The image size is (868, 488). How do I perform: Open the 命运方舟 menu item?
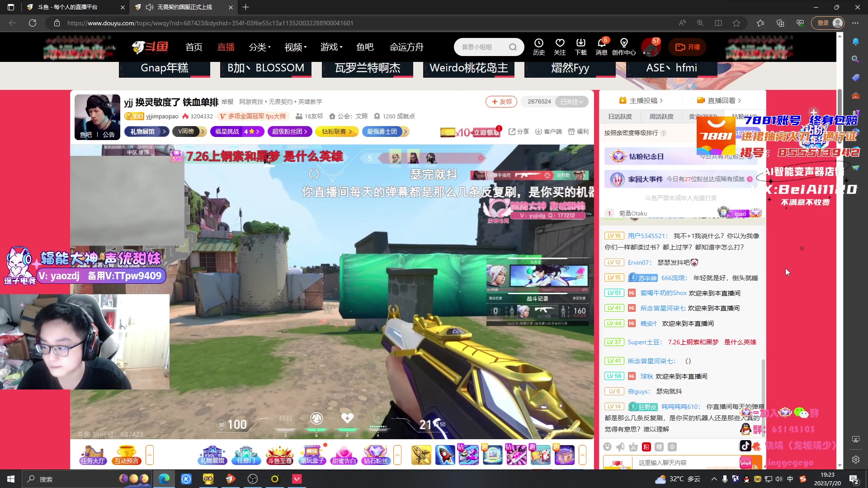[x=407, y=47]
